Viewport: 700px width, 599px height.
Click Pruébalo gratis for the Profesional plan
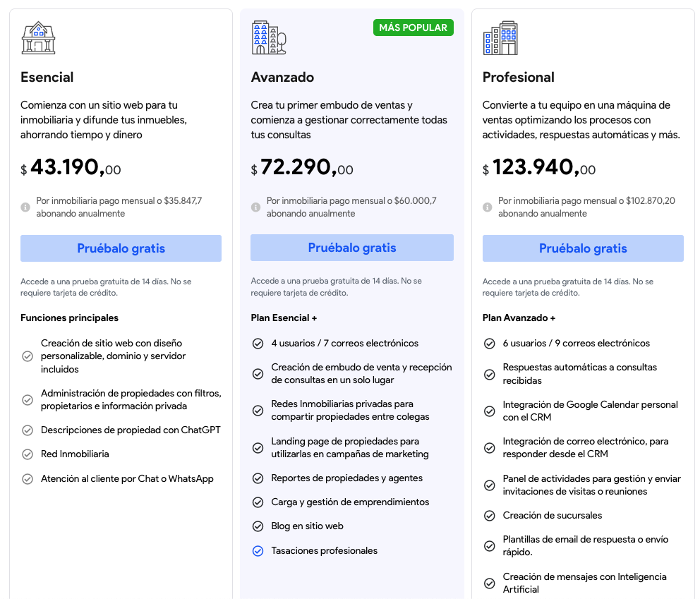[x=583, y=248]
